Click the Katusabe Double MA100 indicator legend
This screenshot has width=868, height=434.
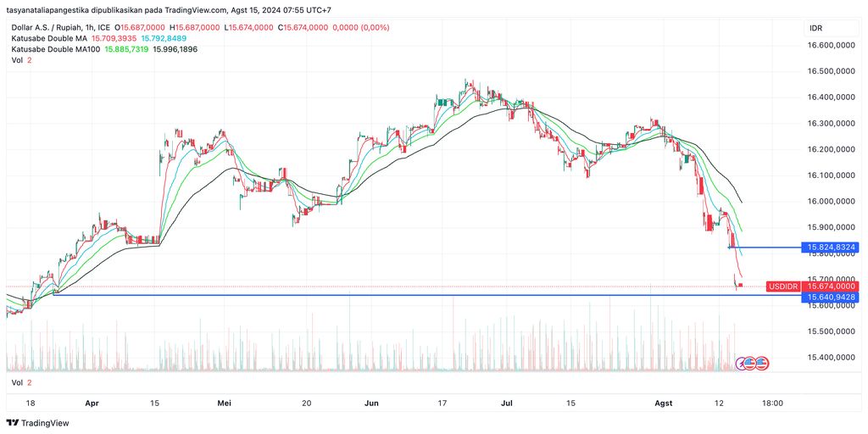coord(55,49)
